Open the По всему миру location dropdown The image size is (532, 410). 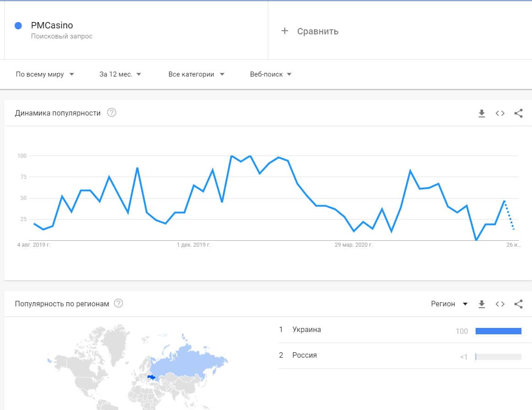pos(45,74)
